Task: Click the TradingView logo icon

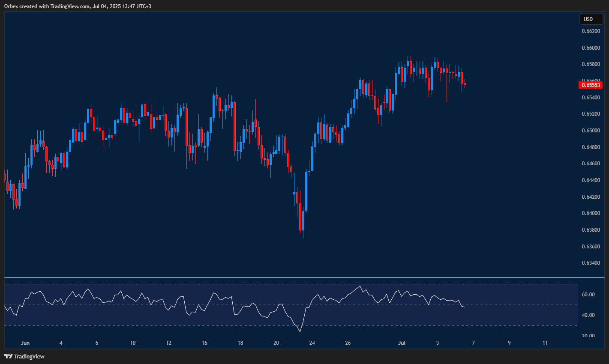Action: [x=8, y=356]
